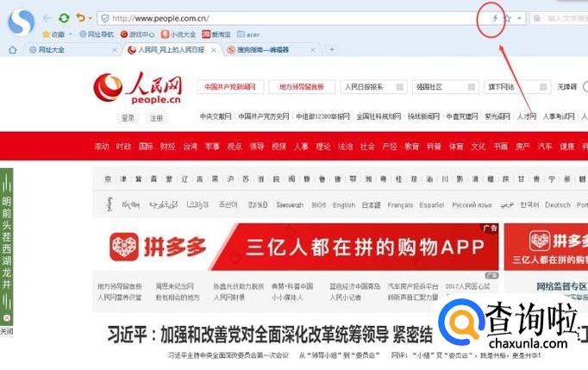Expand the 收藏 favorites dropdown arrow

pyautogui.click(x=71, y=34)
